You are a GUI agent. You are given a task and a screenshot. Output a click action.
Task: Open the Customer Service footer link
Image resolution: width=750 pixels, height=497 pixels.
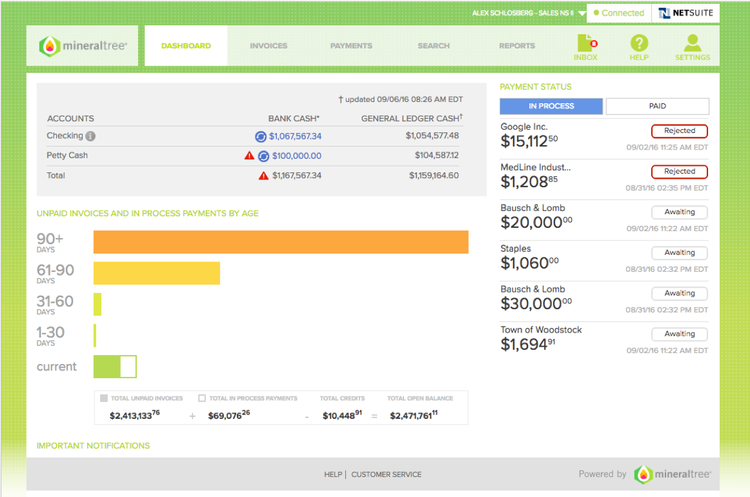click(x=386, y=475)
